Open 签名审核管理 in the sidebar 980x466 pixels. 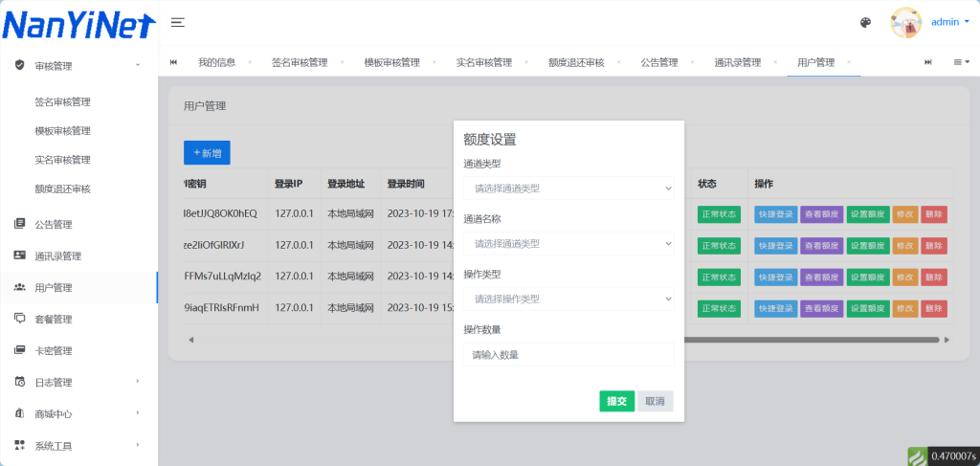pos(62,102)
